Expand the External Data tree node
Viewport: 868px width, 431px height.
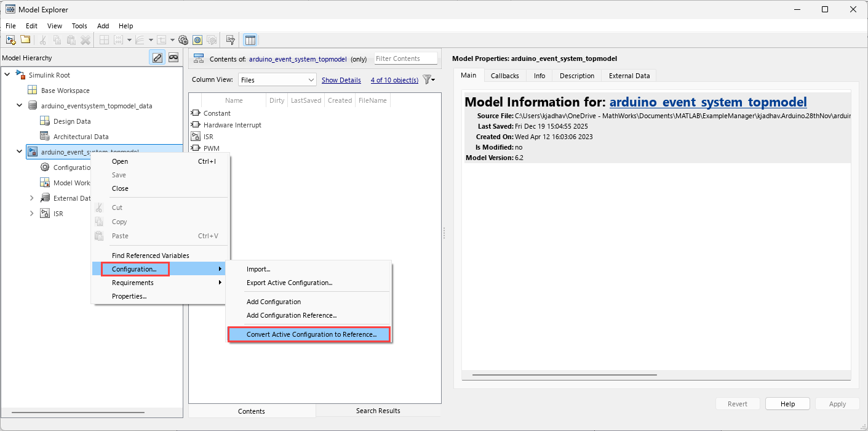coord(31,198)
